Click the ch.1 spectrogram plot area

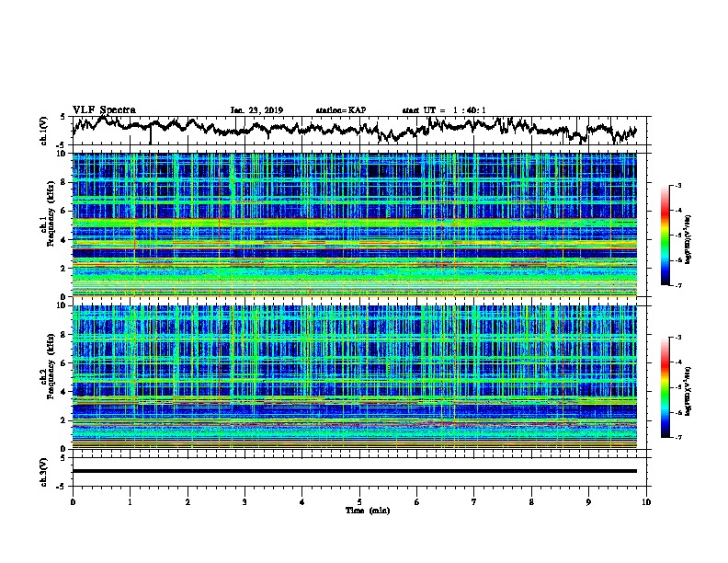354,224
